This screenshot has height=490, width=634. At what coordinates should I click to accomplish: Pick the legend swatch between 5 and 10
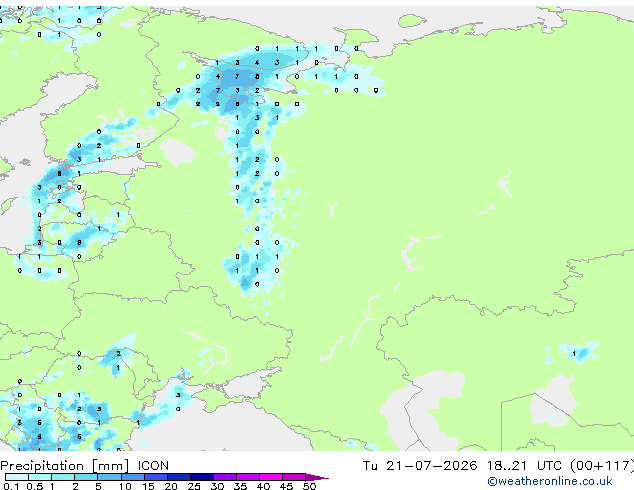[x=109, y=477]
